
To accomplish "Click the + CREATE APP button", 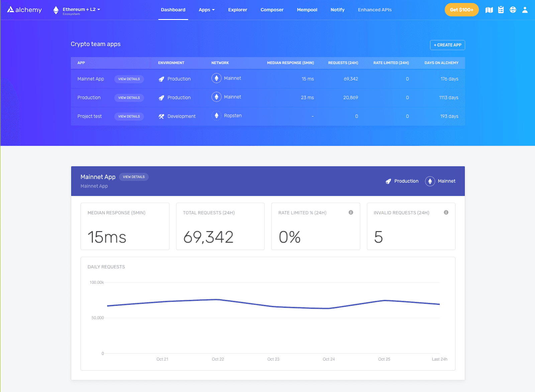I will click(447, 45).
